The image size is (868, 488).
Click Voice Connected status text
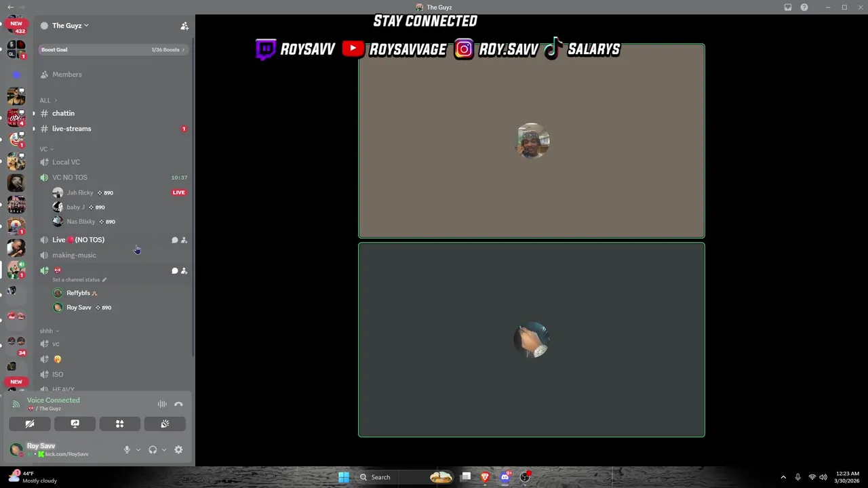click(53, 401)
